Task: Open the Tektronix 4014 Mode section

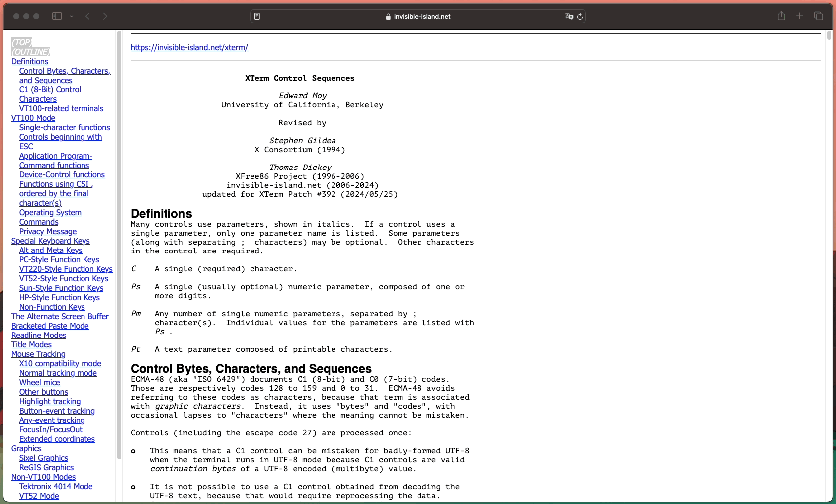Action: coord(56,486)
